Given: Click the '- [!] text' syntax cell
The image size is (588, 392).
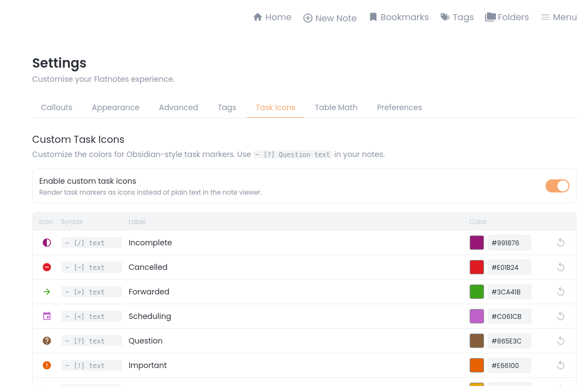Looking at the screenshot, I should click(92, 365).
